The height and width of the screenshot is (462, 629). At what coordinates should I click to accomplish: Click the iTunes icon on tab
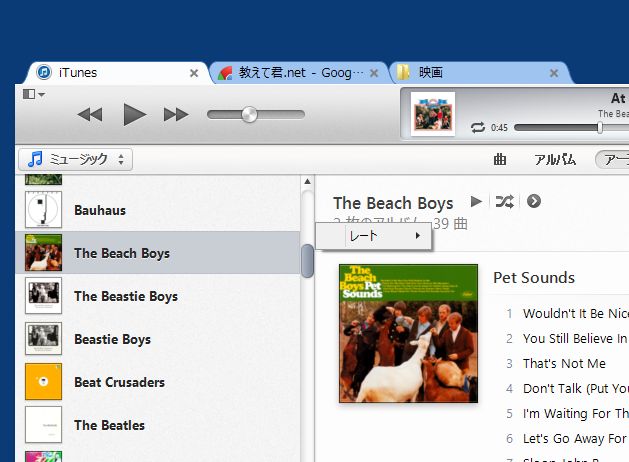click(x=44, y=73)
